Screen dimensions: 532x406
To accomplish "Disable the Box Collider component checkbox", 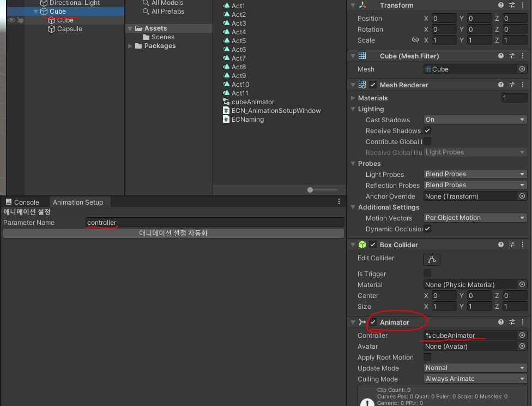I will (x=373, y=244).
